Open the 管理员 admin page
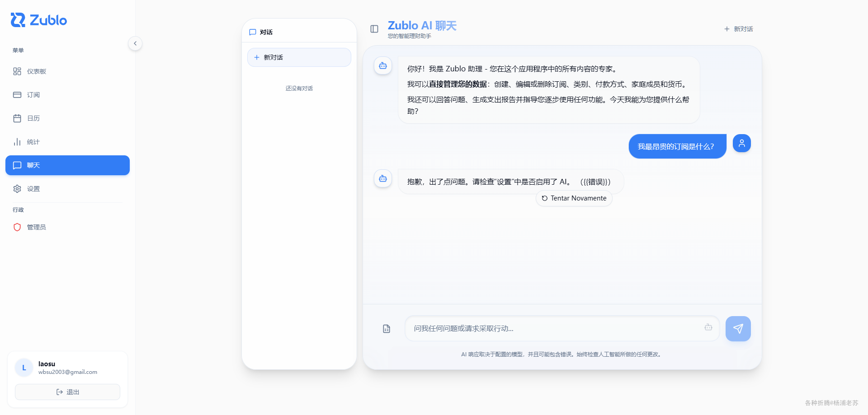Viewport: 868px width, 415px height. pos(67,227)
